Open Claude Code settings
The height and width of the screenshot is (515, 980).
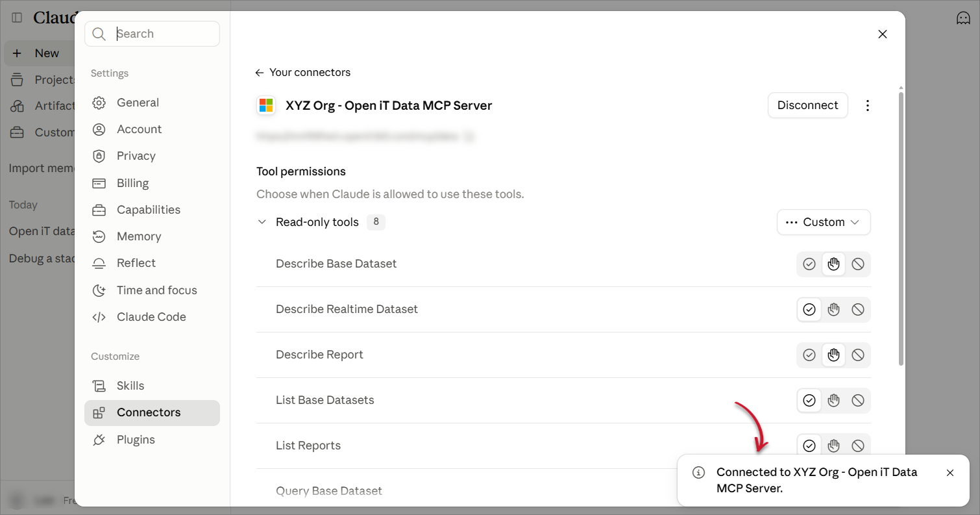tap(152, 317)
